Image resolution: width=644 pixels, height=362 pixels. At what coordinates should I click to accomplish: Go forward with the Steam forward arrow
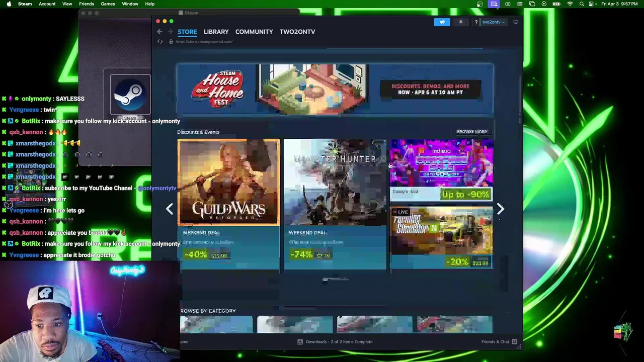[x=170, y=32]
